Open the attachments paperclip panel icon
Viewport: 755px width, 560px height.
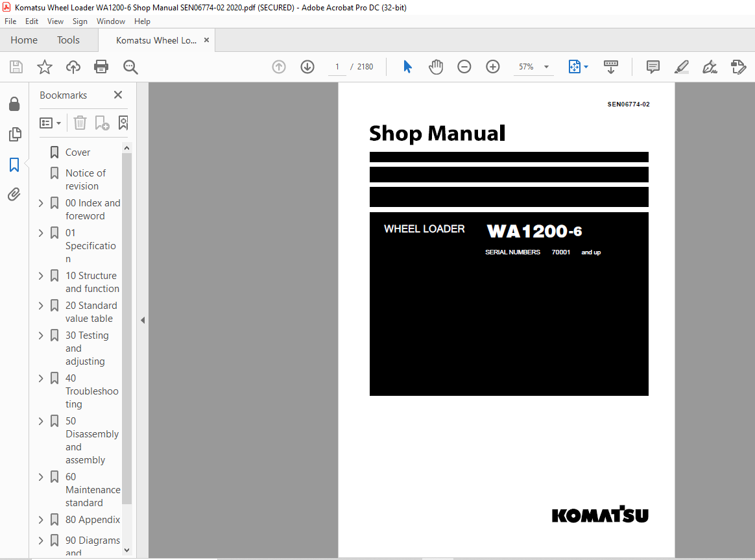14,195
